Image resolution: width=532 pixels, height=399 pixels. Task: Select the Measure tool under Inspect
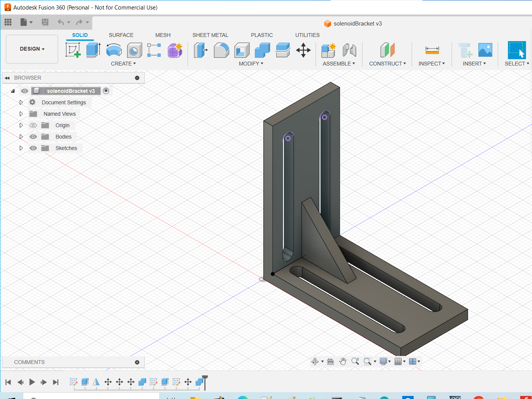[432, 50]
